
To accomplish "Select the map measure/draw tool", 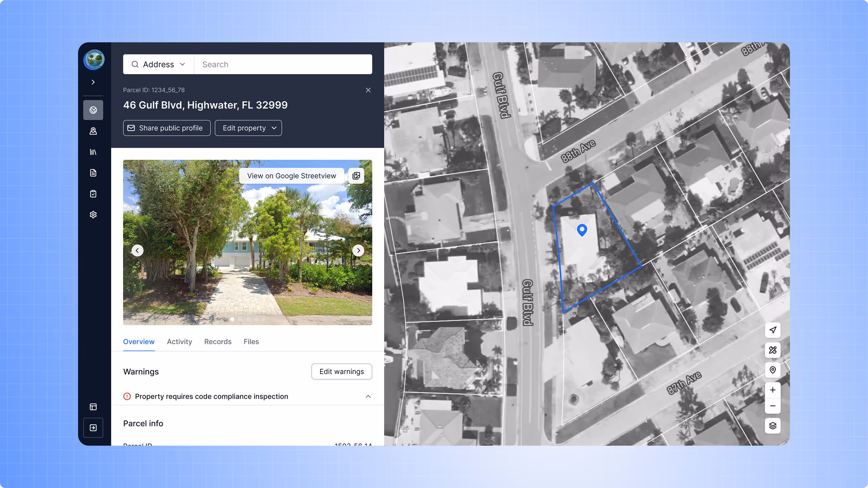I will point(772,350).
